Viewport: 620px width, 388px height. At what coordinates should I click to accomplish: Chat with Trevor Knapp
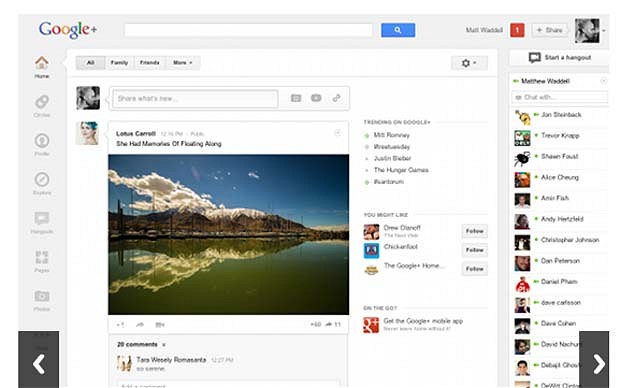[x=561, y=136]
